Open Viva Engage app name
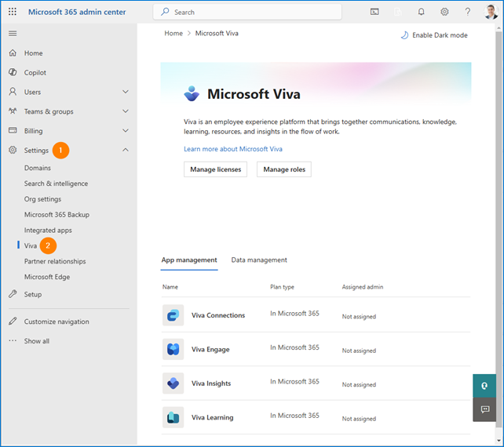The width and height of the screenshot is (504, 447). pos(210,350)
